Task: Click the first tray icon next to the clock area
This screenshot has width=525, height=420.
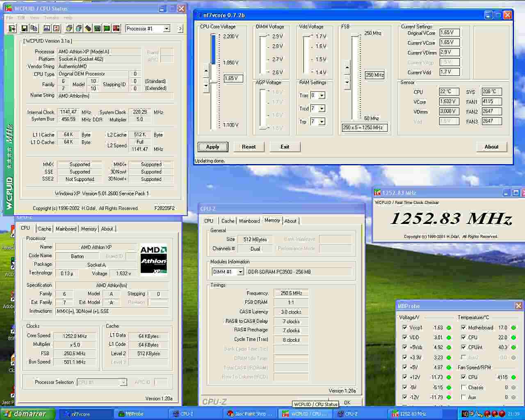Action: 465,414
